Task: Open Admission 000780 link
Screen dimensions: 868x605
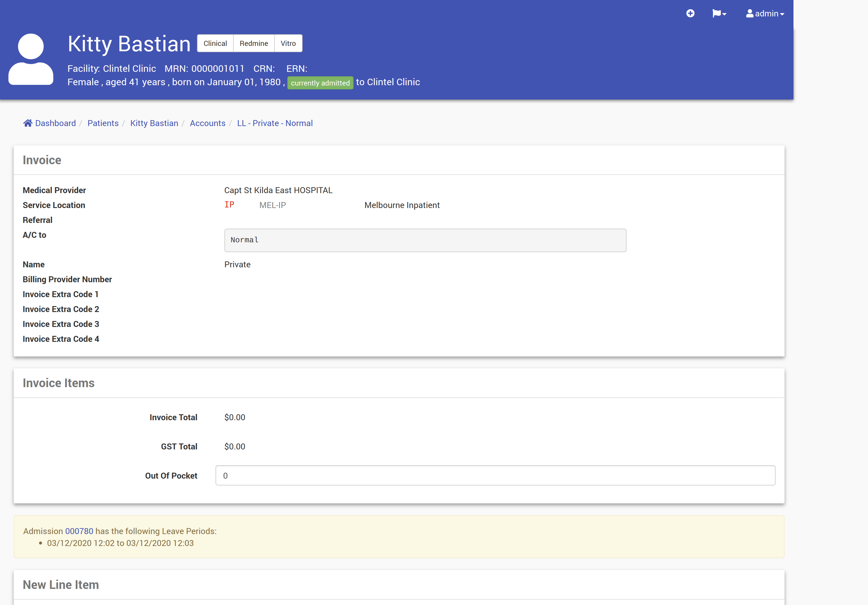Action: (79, 531)
